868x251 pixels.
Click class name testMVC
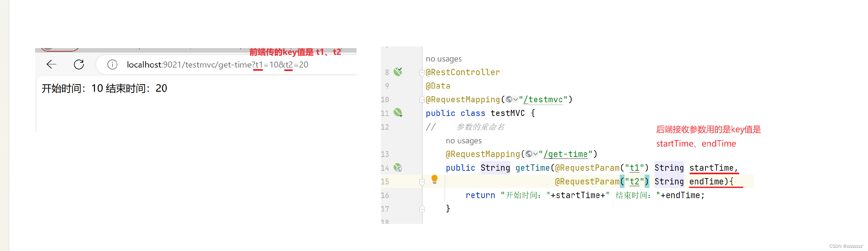coord(508,113)
